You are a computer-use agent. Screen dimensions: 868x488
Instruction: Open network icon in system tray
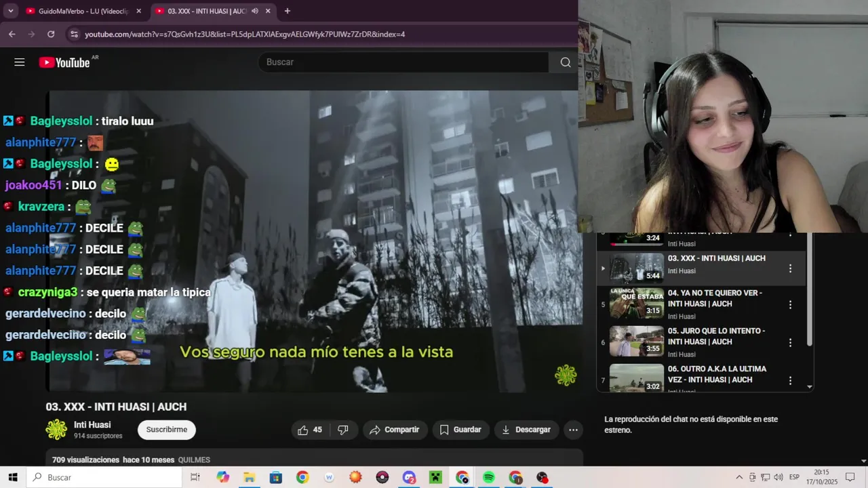(765, 477)
